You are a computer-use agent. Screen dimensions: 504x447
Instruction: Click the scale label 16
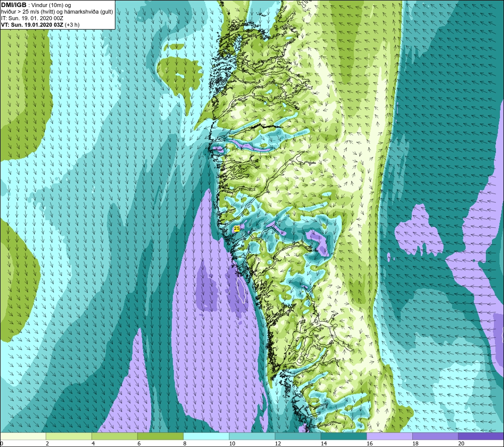tap(369, 444)
